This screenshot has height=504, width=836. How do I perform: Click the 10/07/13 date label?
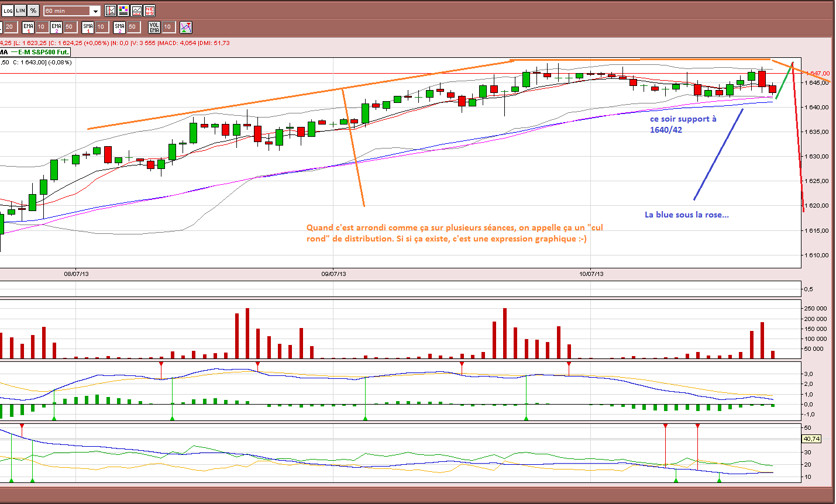tap(591, 274)
